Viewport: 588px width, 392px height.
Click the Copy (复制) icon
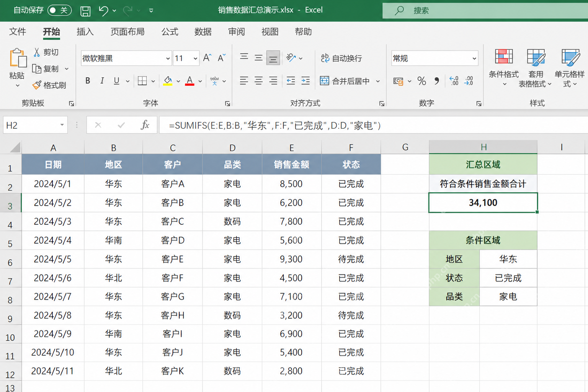tap(37, 69)
